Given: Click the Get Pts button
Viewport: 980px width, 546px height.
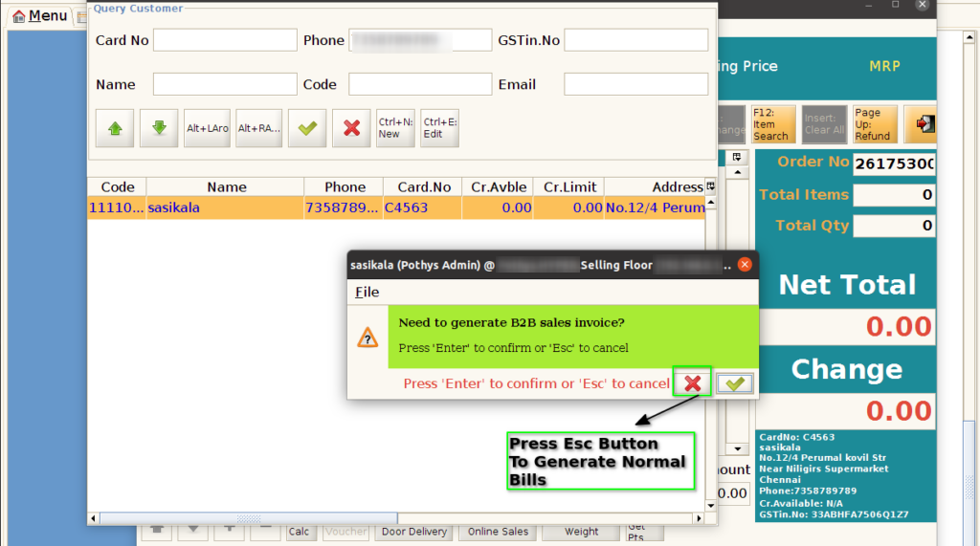Looking at the screenshot, I should click(644, 532).
